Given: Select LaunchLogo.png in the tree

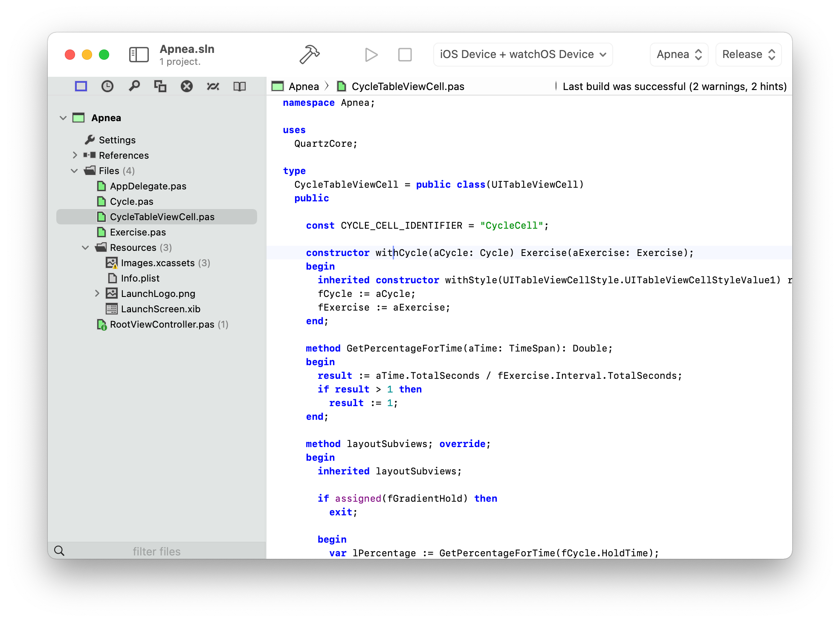Looking at the screenshot, I should tap(158, 294).
